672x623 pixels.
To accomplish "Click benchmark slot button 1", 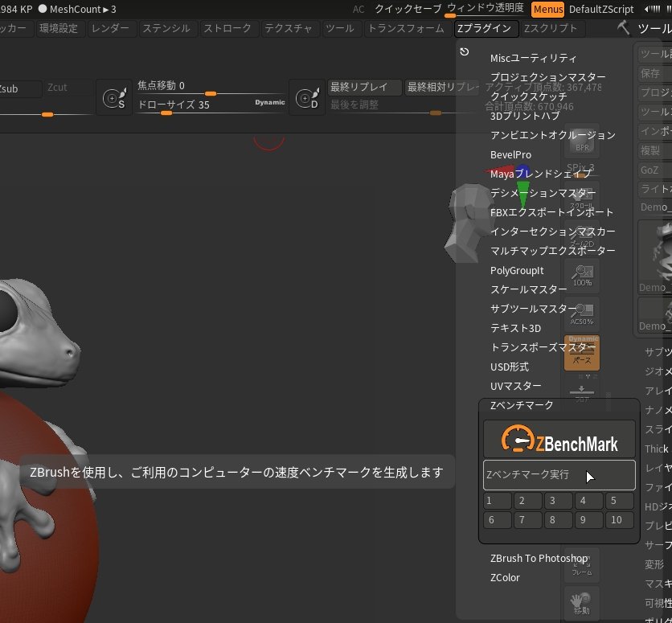I will click(497, 501).
